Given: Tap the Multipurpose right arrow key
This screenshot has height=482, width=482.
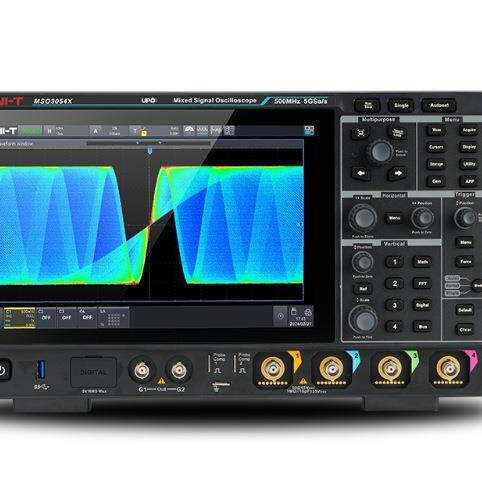Looking at the screenshot, I should [x=398, y=173].
